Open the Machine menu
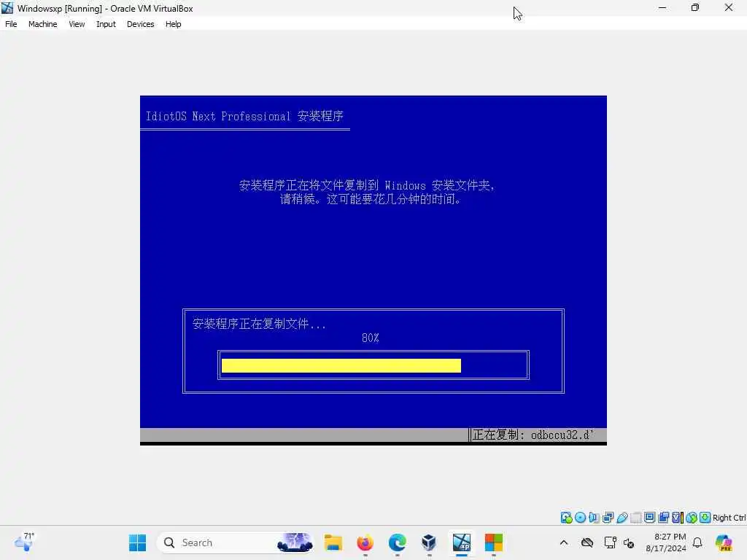Screen dimensions: 747x560 tap(42, 24)
